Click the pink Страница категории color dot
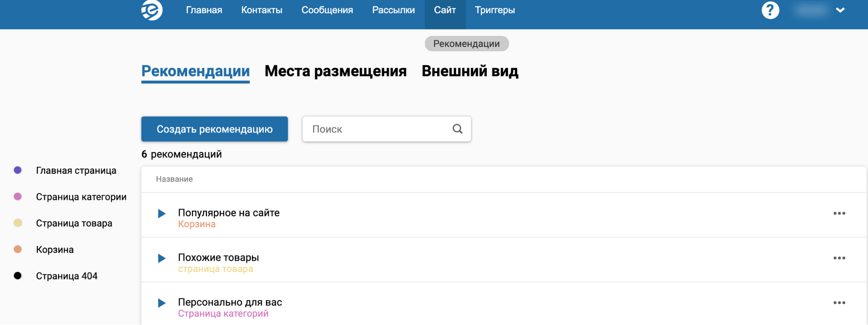The image size is (868, 325). pos(18,196)
